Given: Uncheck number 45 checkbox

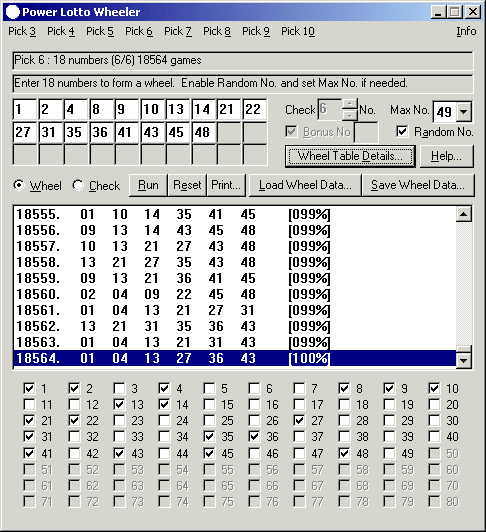Looking at the screenshot, I should (209, 453).
